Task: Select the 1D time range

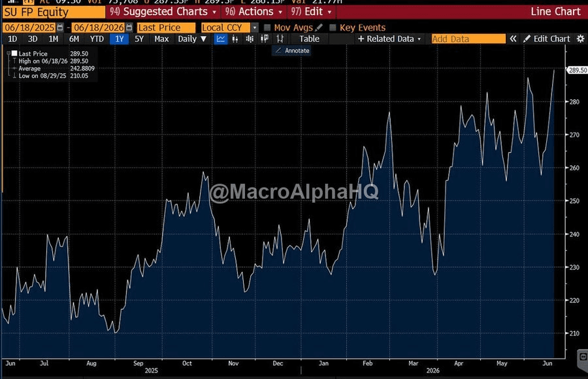Action: point(12,39)
